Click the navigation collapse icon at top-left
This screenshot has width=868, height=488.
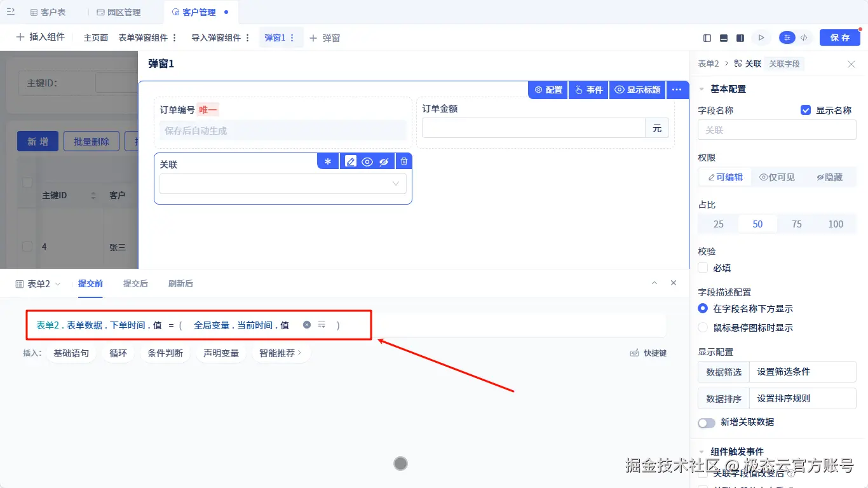point(11,12)
